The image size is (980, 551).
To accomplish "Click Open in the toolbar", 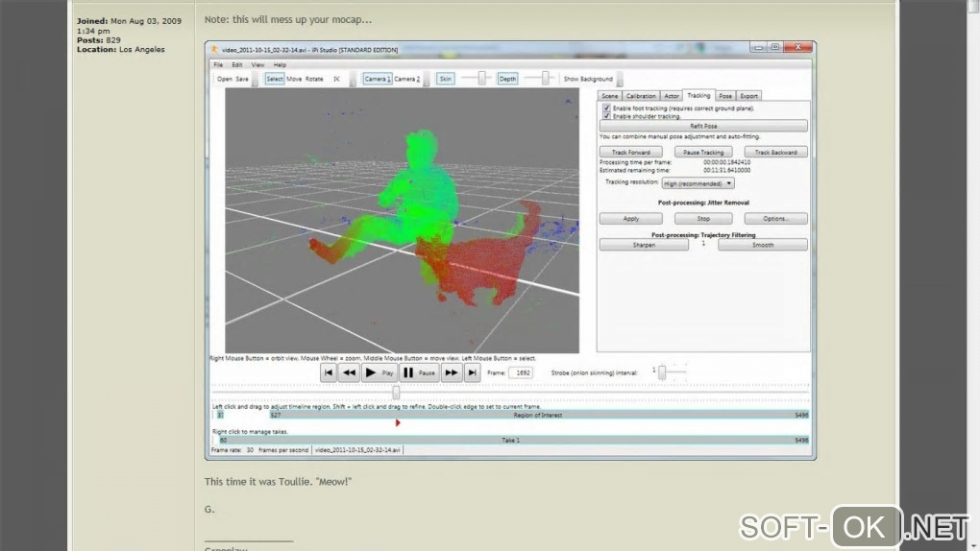I will [225, 80].
